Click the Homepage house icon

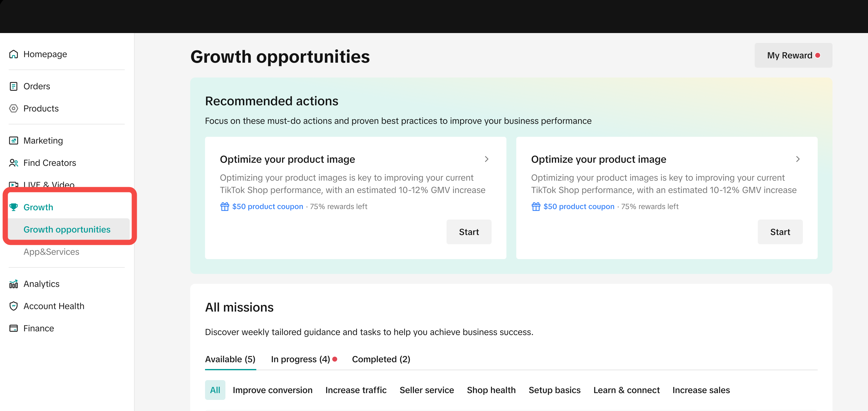[x=14, y=54]
